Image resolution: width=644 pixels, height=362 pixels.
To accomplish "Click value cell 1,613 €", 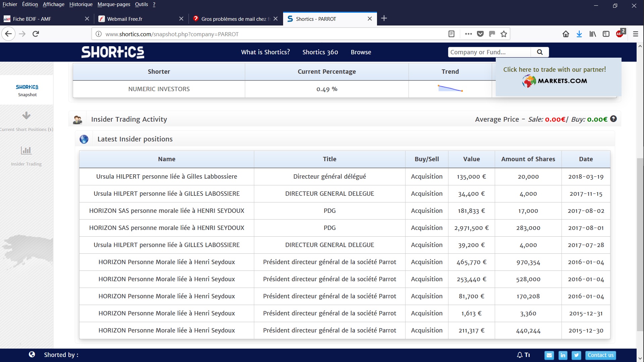I will pyautogui.click(x=471, y=313).
